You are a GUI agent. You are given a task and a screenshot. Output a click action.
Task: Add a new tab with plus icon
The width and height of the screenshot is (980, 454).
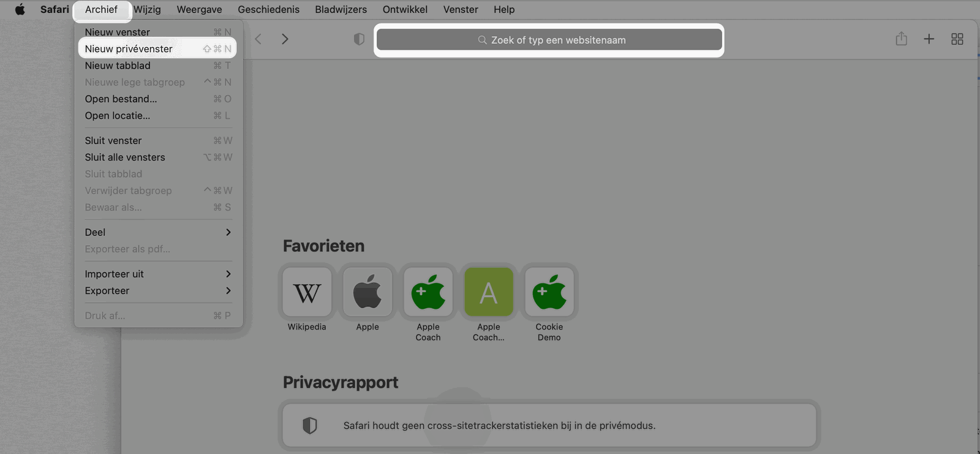929,39
